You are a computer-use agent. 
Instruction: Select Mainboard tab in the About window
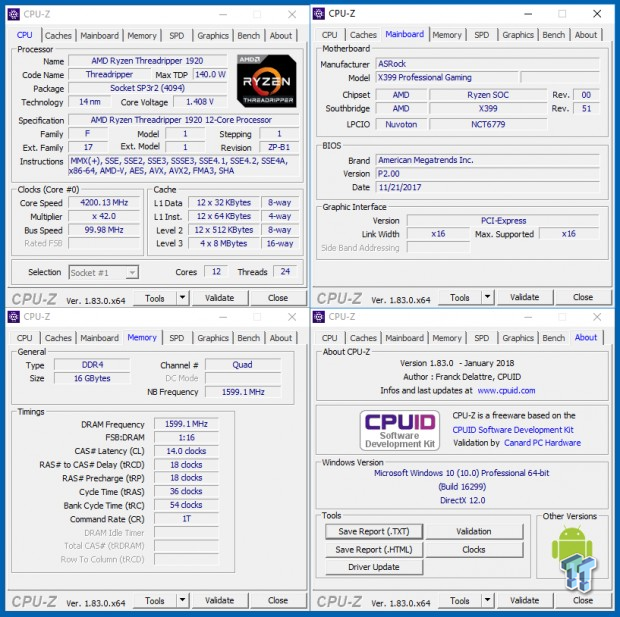pos(405,338)
